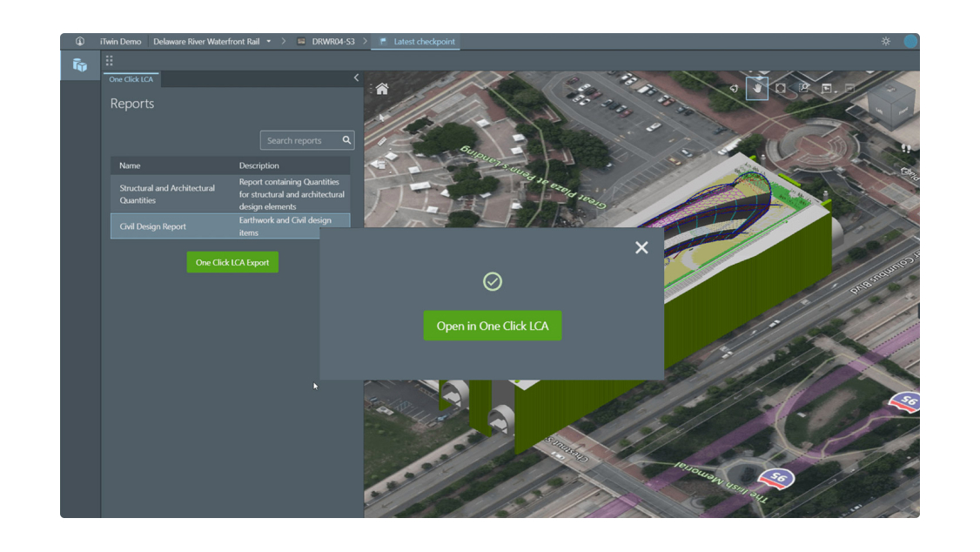Click the Home view icon

tap(382, 89)
